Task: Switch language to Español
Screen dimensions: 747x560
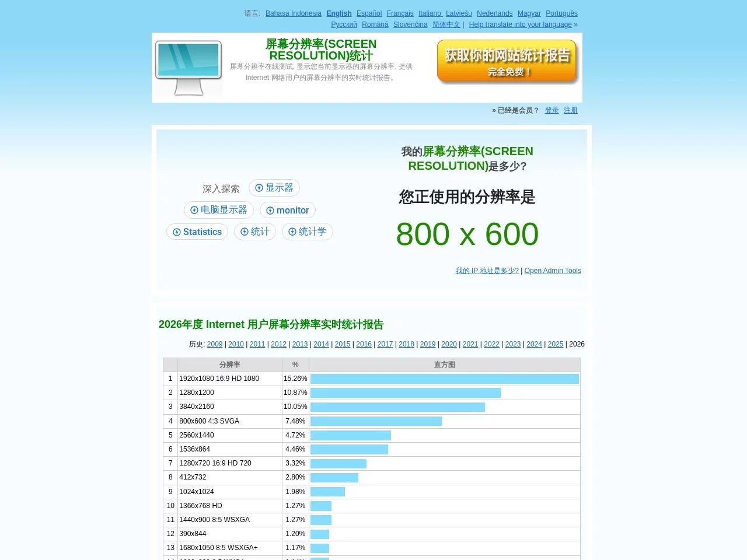Action: point(369,13)
